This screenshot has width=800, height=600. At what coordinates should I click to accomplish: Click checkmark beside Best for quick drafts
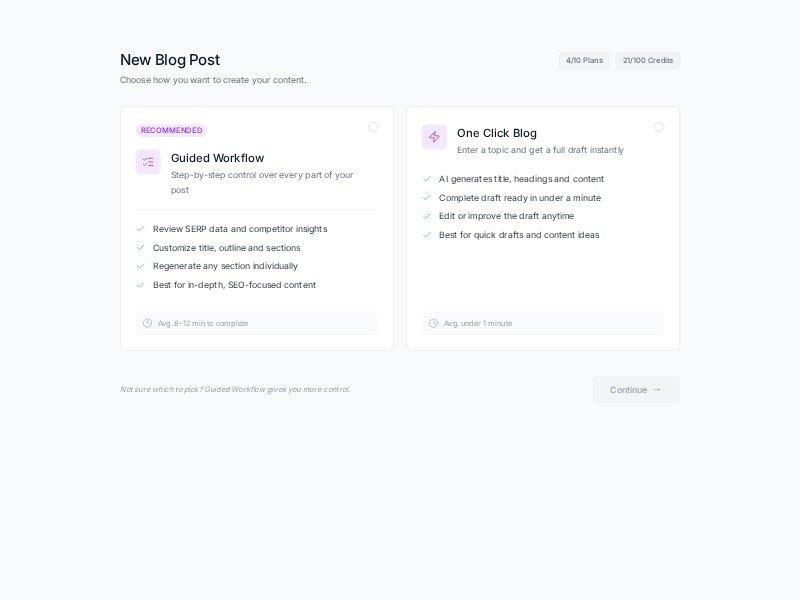point(425,235)
